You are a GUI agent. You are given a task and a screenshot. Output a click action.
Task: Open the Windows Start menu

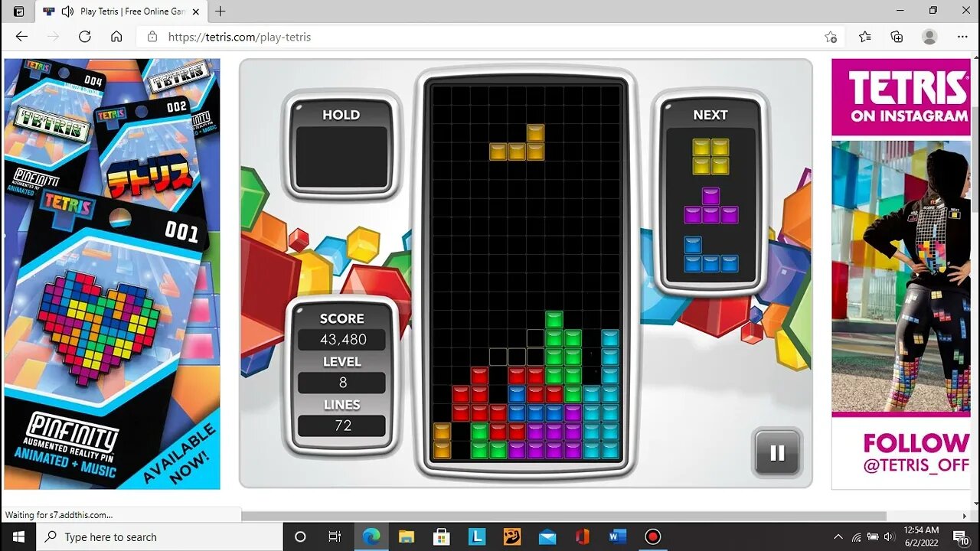(x=18, y=536)
